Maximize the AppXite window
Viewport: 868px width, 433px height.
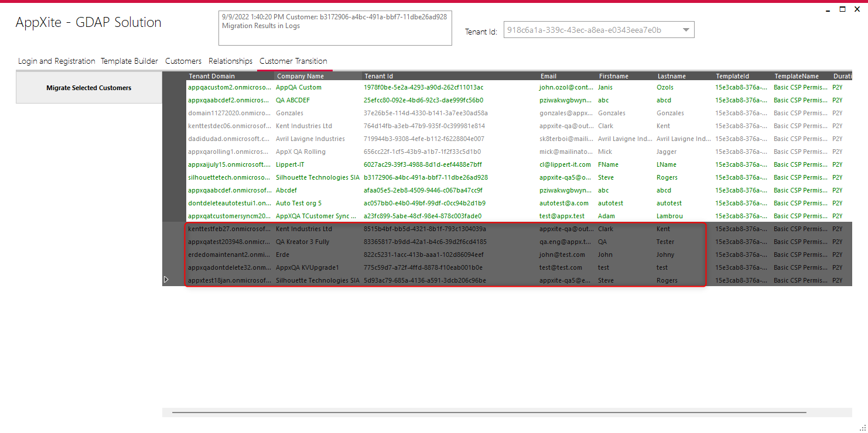[x=843, y=9]
